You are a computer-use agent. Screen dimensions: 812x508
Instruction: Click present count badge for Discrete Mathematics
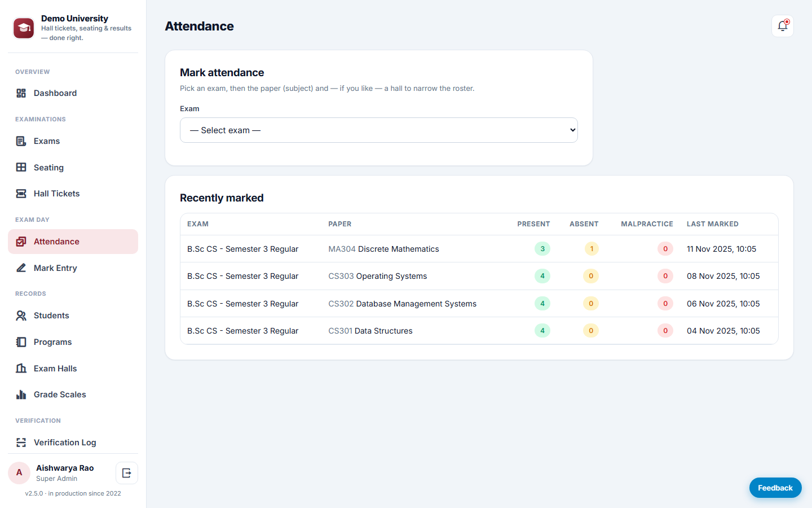[x=542, y=249]
